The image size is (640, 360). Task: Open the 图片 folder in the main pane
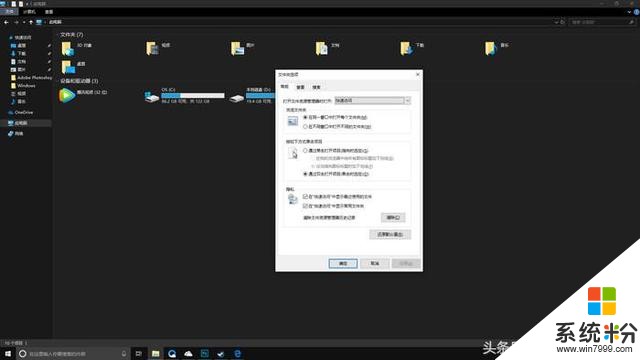pyautogui.click(x=237, y=49)
